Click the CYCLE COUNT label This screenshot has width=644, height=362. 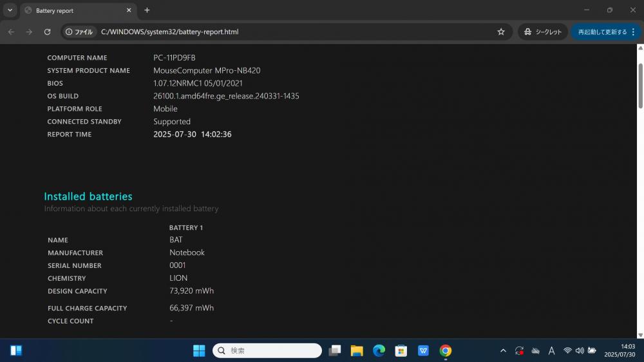(x=70, y=321)
